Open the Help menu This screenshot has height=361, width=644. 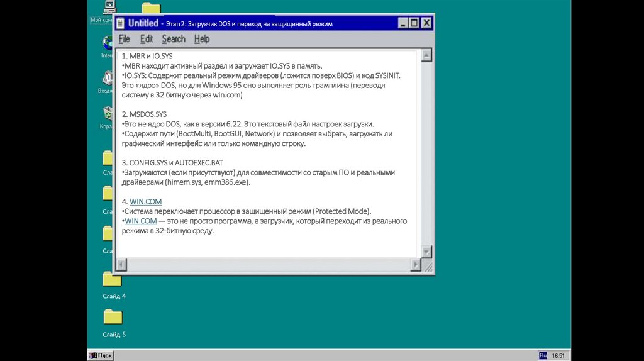tap(202, 39)
